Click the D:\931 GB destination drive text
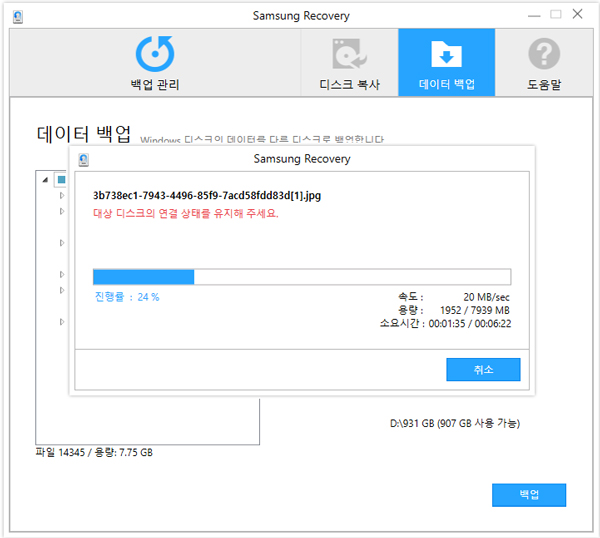The height and width of the screenshot is (538, 600). tap(455, 423)
